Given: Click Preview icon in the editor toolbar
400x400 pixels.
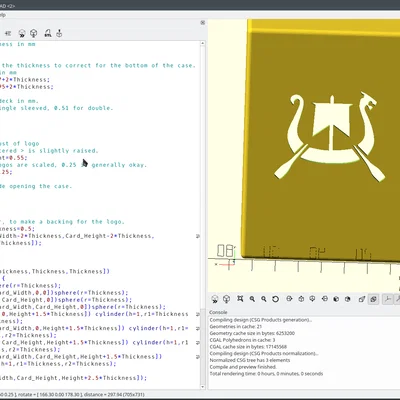Looking at the screenshot, I should click(22, 33).
